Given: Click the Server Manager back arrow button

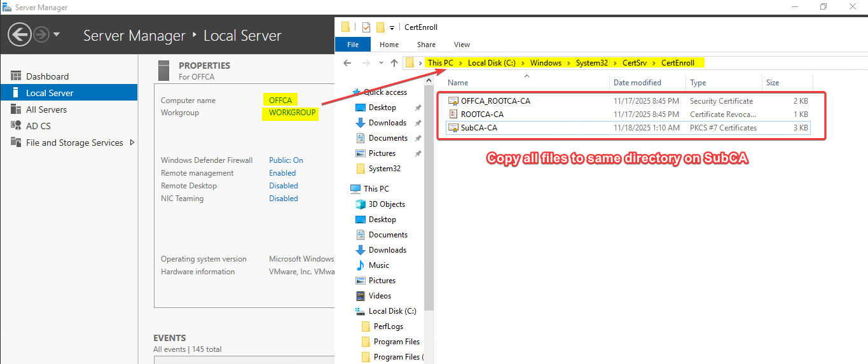Looking at the screenshot, I should tap(20, 34).
